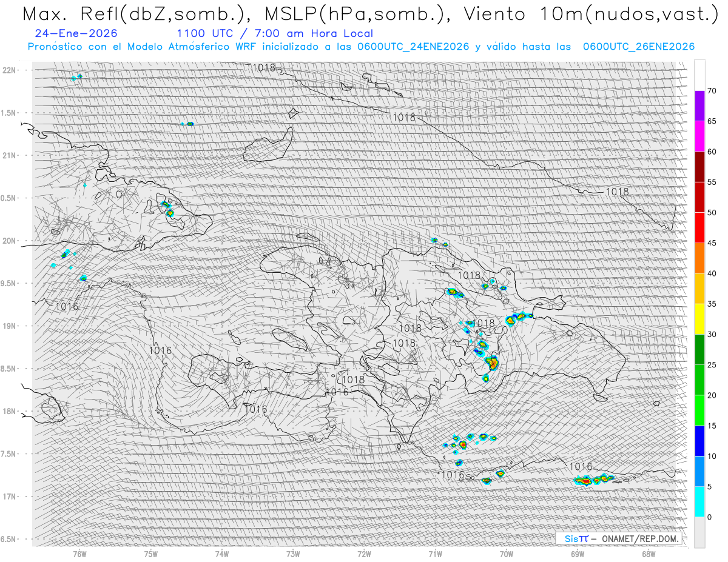The width and height of the screenshot is (728, 562).
Task: Click the '70' legend value
Action: click(712, 91)
